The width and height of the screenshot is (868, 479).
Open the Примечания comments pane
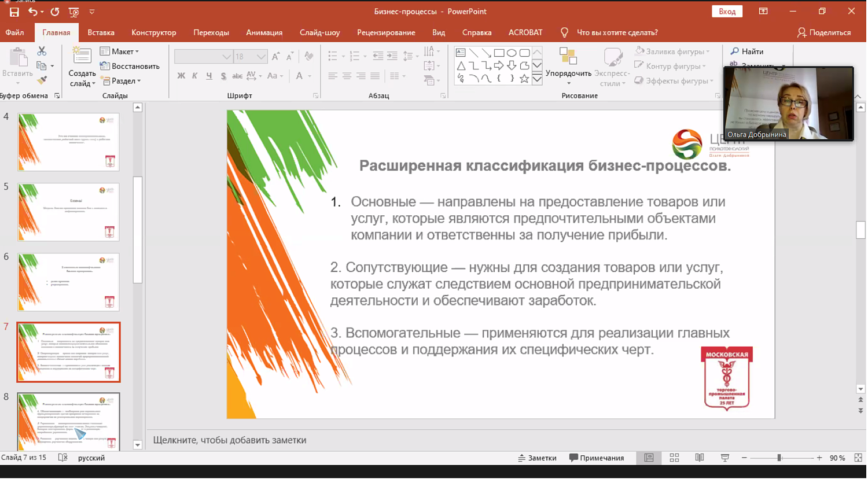(597, 458)
